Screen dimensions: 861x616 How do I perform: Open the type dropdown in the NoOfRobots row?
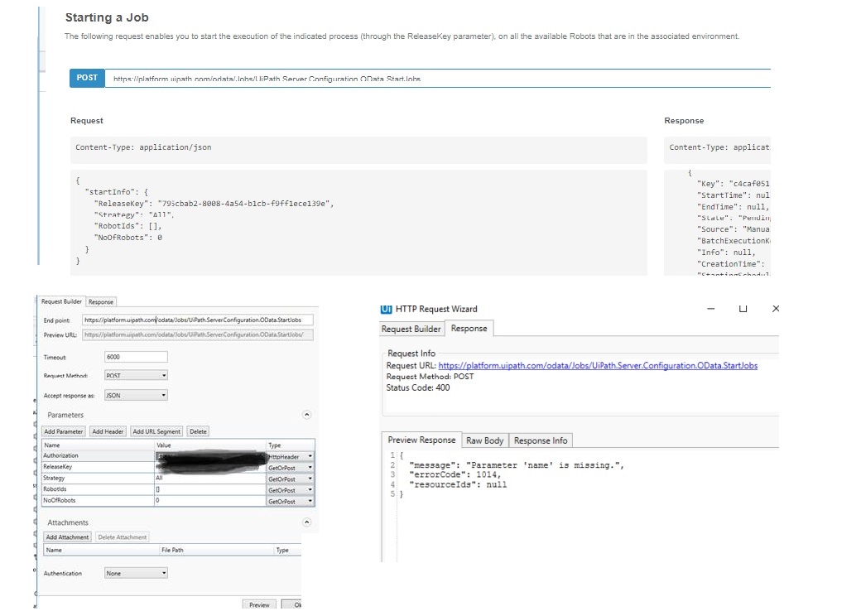coord(291,501)
